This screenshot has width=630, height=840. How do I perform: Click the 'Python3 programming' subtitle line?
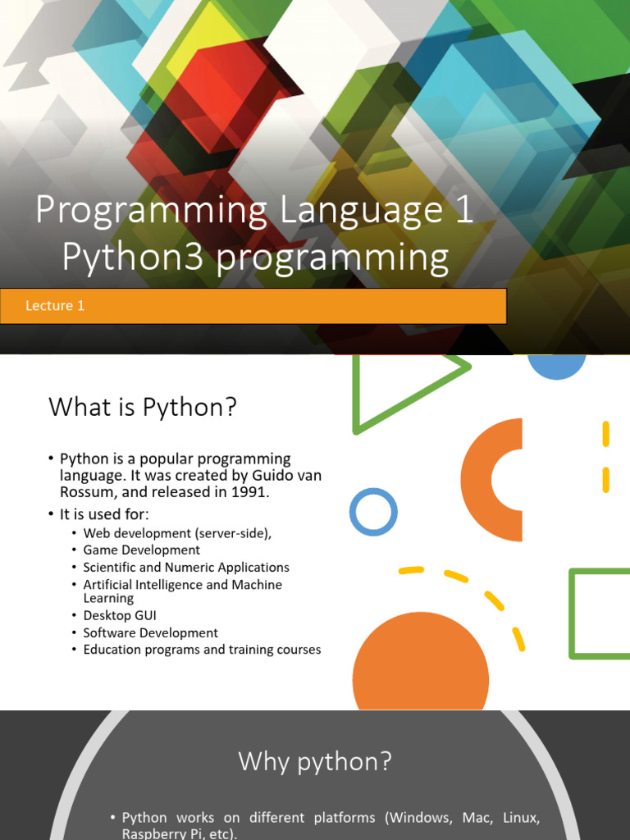256,258
